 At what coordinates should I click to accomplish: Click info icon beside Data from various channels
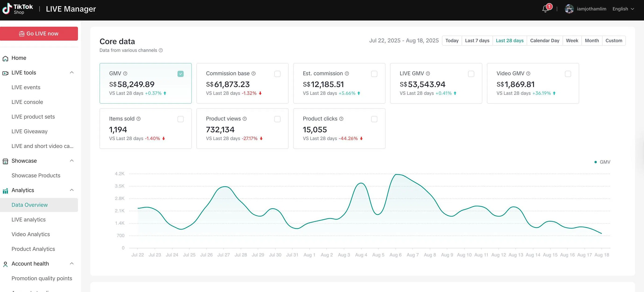pos(161,50)
